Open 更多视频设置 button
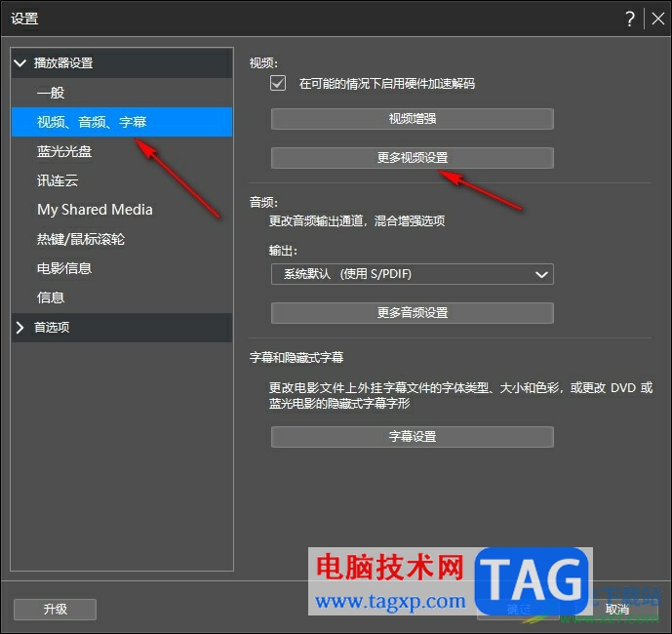 click(413, 158)
